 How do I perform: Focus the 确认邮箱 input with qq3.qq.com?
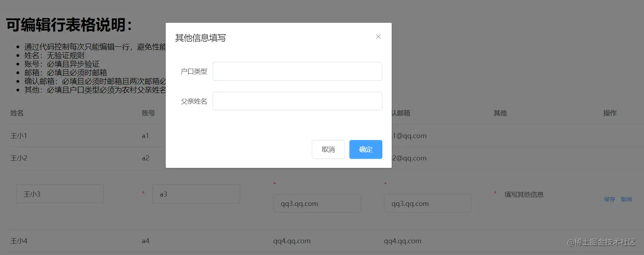tap(428, 203)
